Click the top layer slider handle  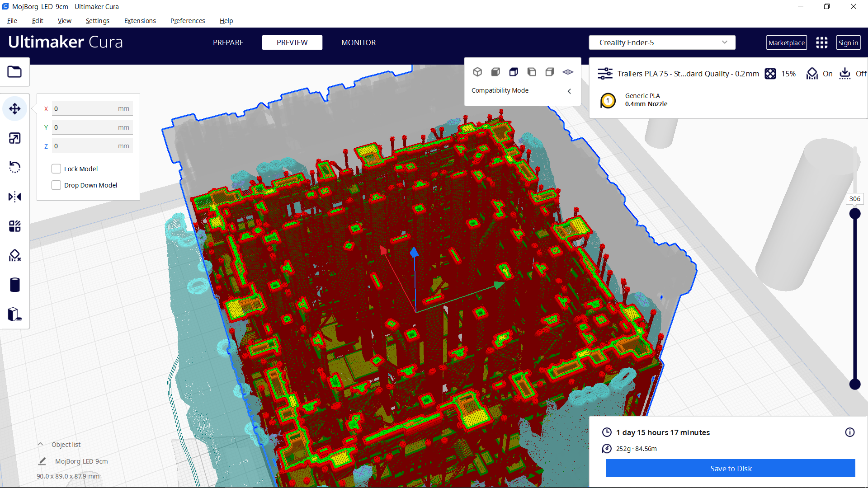(x=854, y=214)
